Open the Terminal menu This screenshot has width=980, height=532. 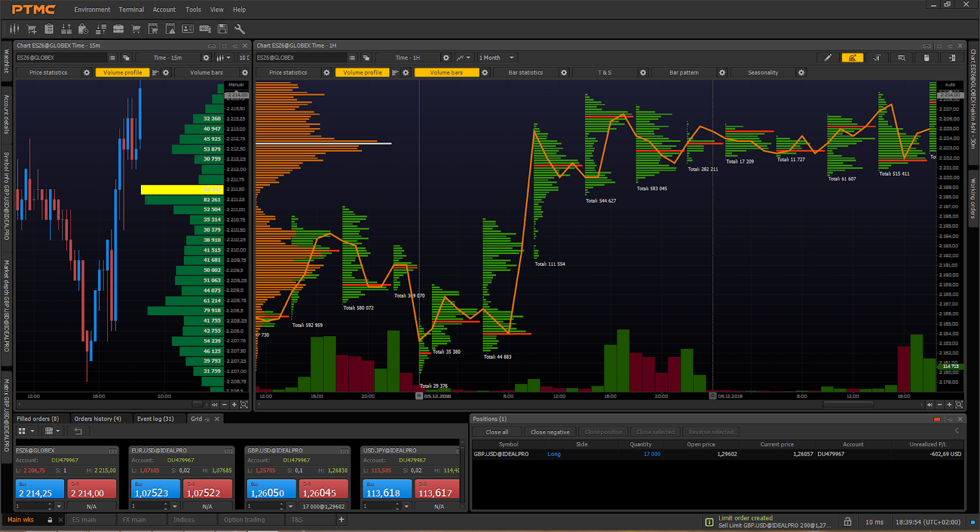pyautogui.click(x=131, y=9)
